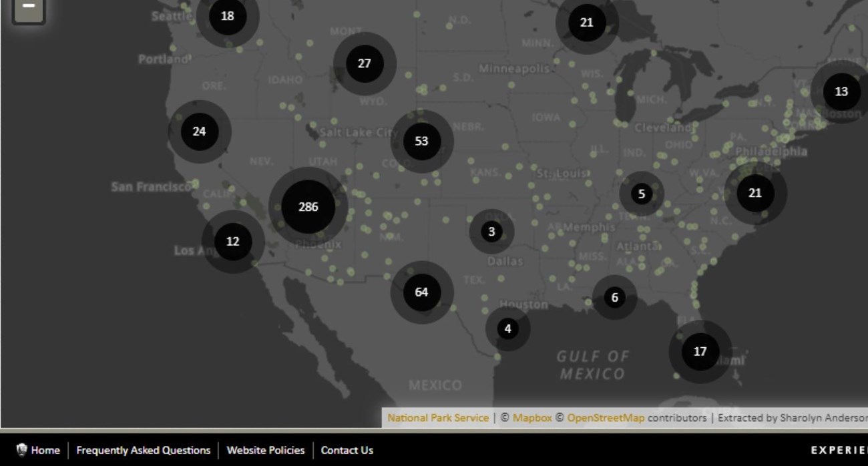Click the San Francisco map label
The height and width of the screenshot is (466, 868).
click(x=152, y=187)
